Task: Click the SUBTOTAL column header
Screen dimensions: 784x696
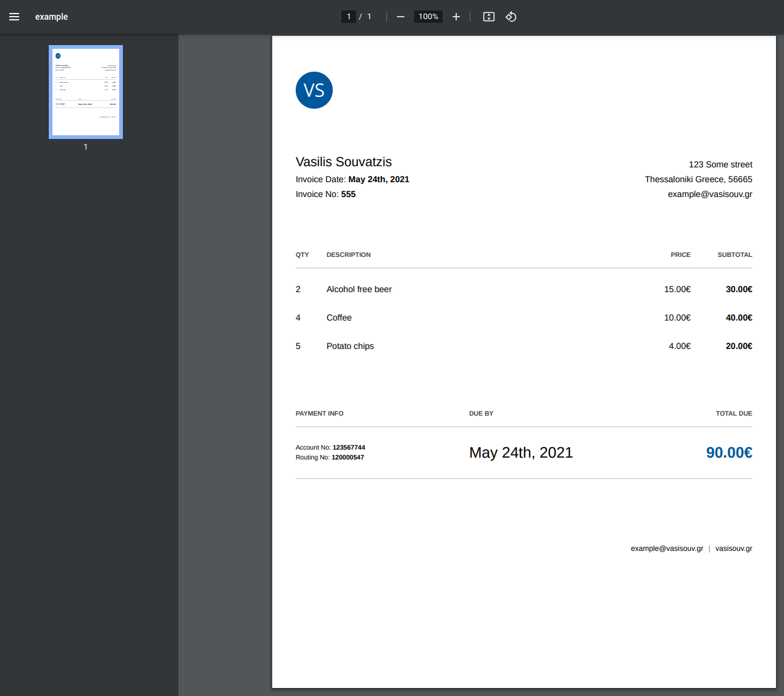Action: (735, 254)
